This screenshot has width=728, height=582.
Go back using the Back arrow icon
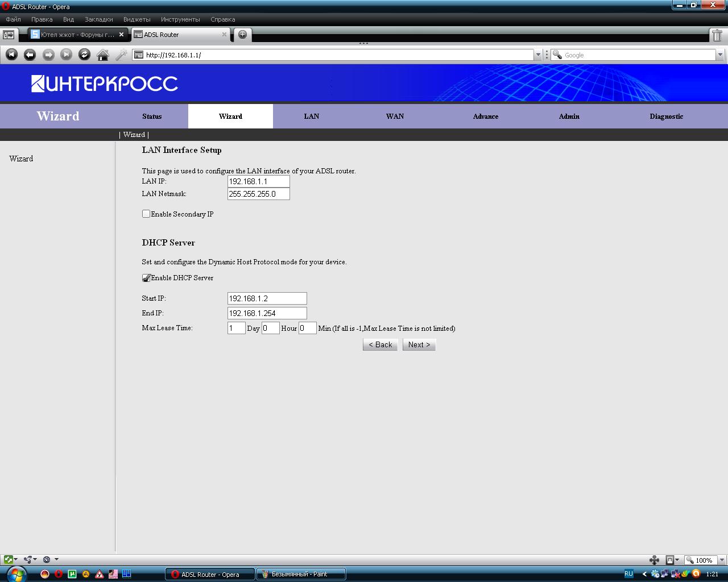point(30,55)
